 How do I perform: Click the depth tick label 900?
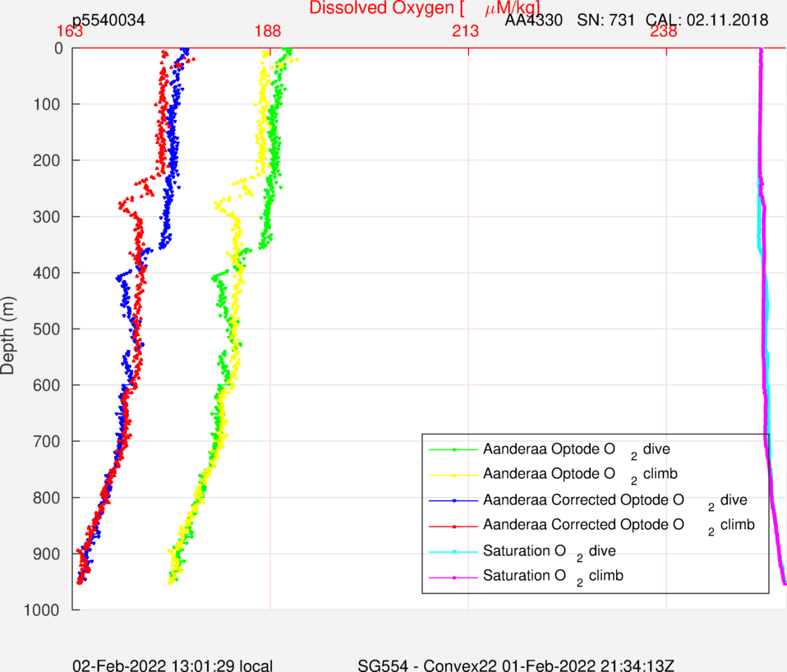coord(47,554)
